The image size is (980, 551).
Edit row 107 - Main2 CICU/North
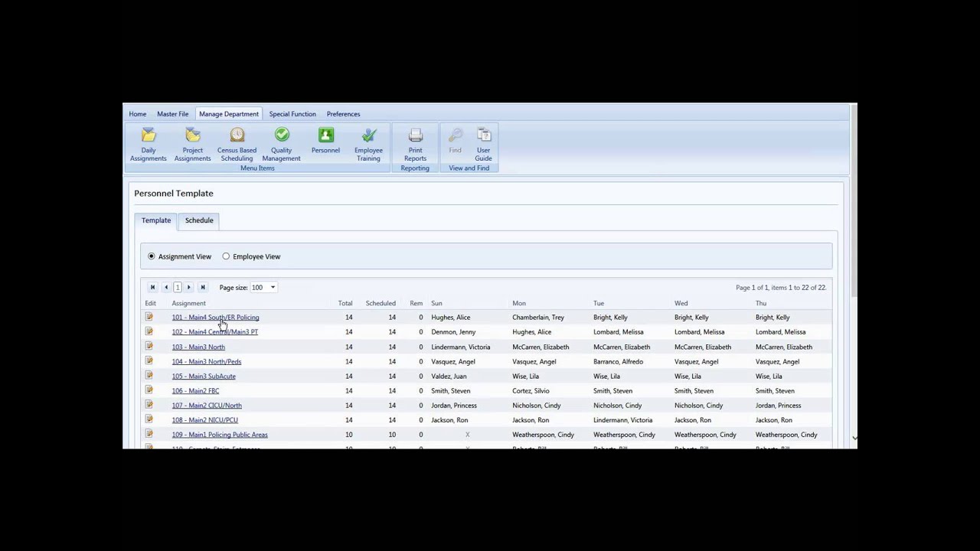149,404
